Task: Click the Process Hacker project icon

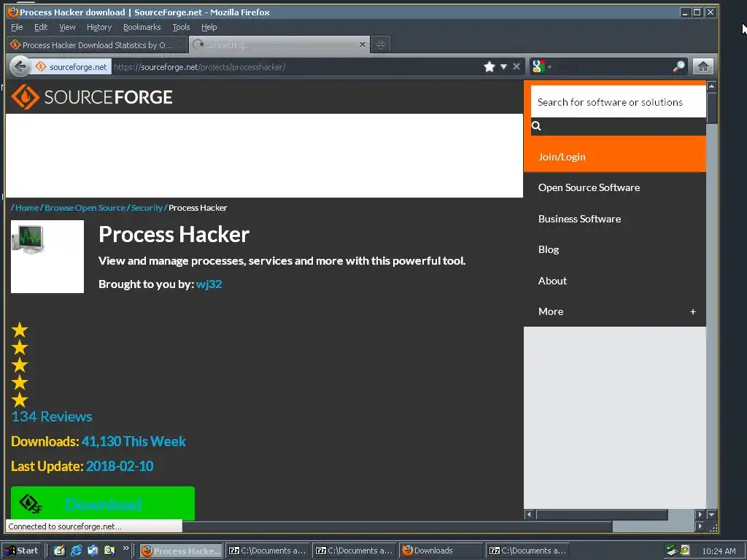Action: tap(47, 257)
